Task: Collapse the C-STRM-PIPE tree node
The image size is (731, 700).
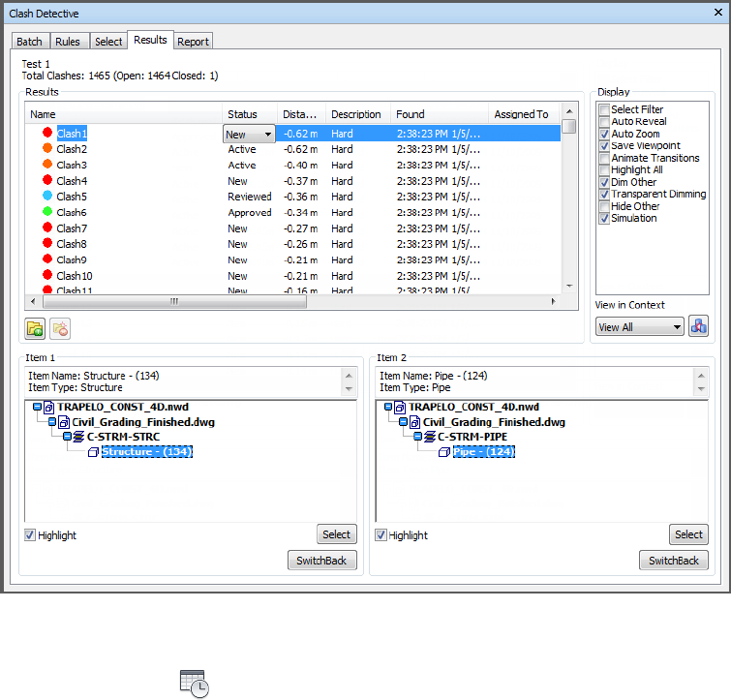Action: (418, 437)
